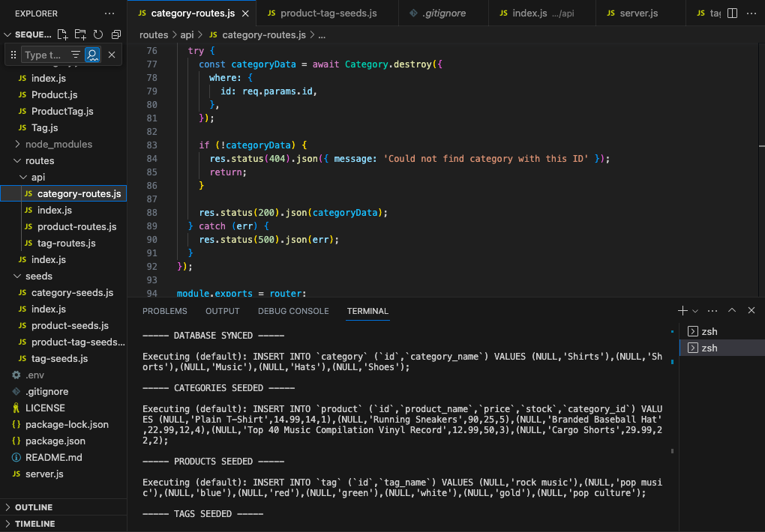The width and height of the screenshot is (765, 532).
Task: Toggle filter on the explorer find box
Action: (x=75, y=54)
